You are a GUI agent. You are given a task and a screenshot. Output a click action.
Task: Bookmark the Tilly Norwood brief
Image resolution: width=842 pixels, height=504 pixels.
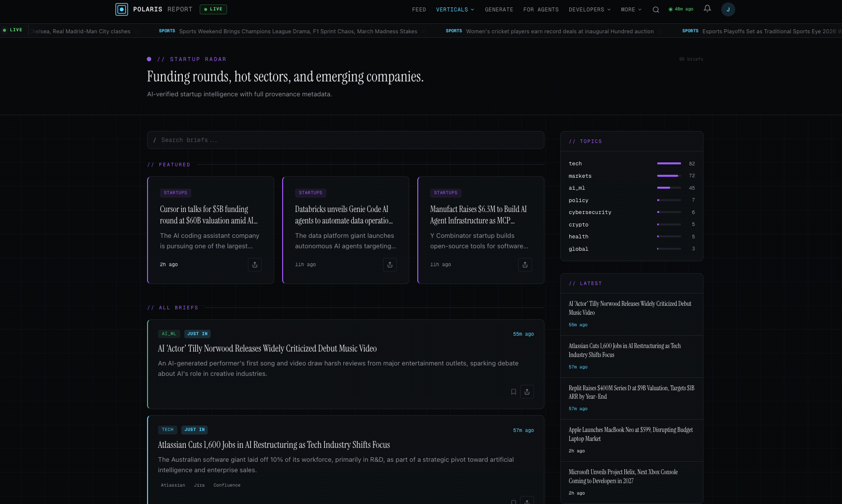pos(514,392)
